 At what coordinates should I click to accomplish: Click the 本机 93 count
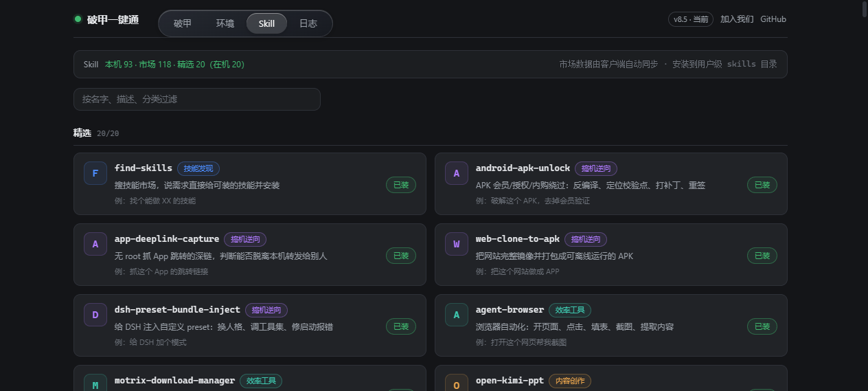pyautogui.click(x=119, y=65)
